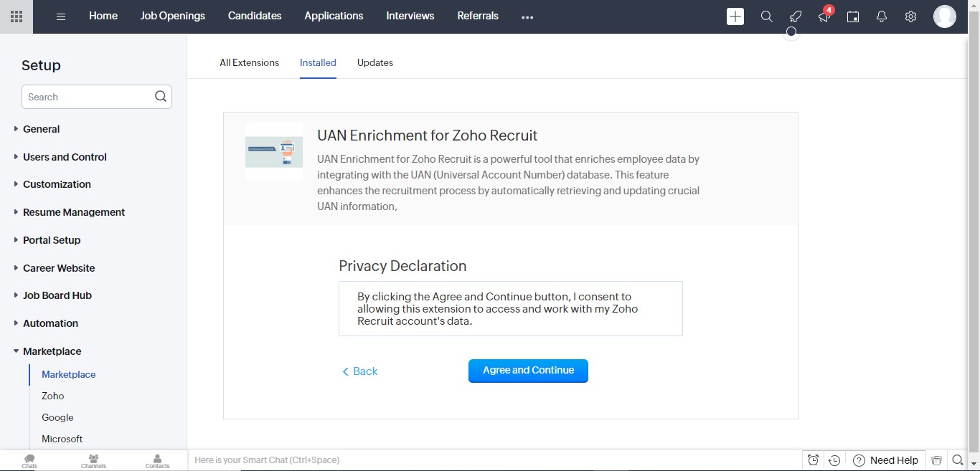Open the Interviews module
The width and height of the screenshot is (980, 471).
coord(410,16)
